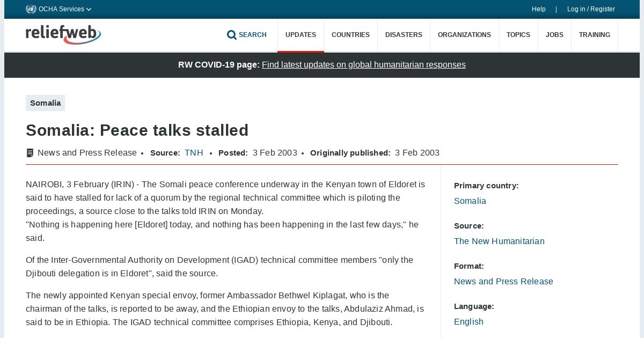Open the TNH source link

[x=194, y=153]
